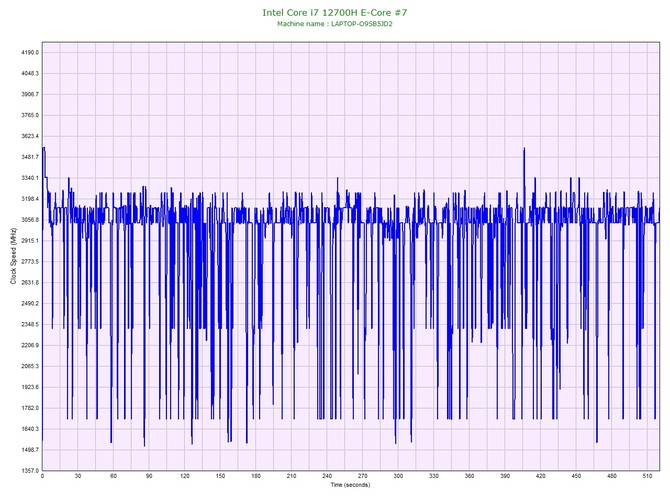Click the 1923.6 y-axis value
The width and height of the screenshot is (670, 502).
[30, 388]
